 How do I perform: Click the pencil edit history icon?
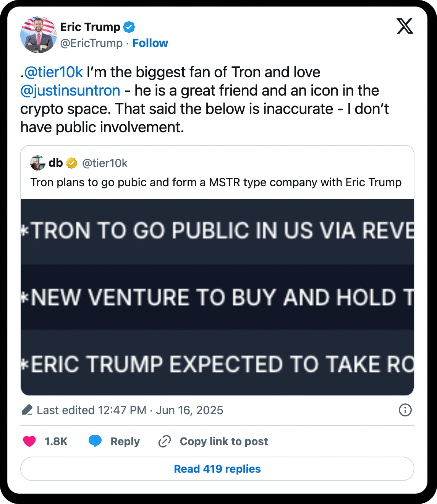(x=27, y=410)
